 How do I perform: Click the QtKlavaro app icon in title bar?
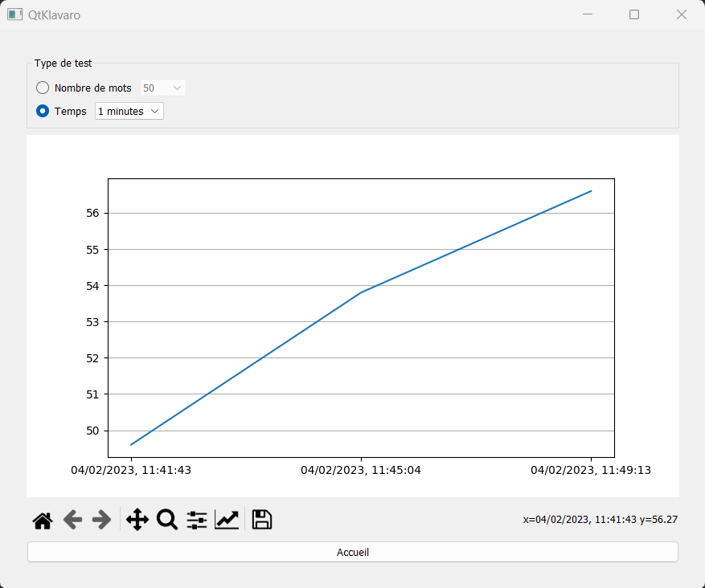(14, 14)
